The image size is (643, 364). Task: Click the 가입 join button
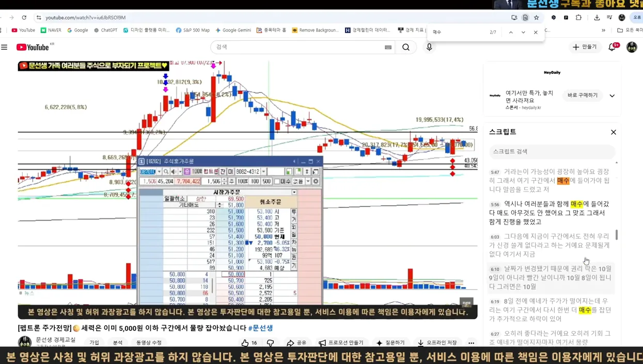click(94, 343)
